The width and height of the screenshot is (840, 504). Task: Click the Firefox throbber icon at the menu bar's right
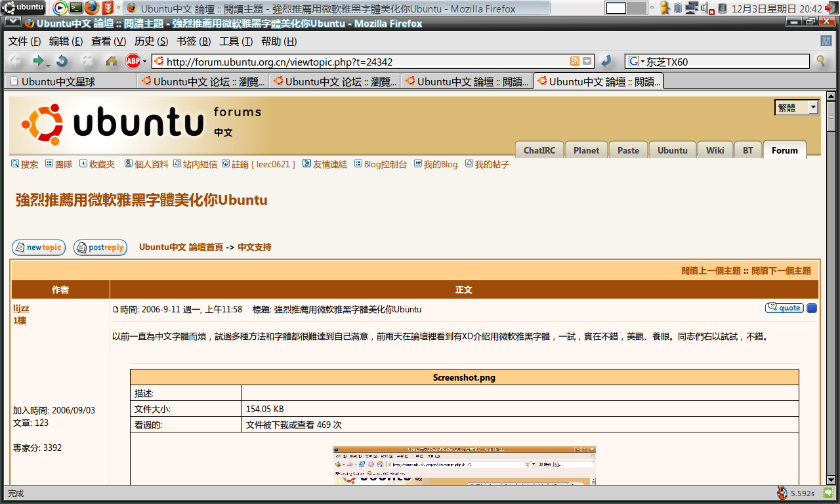(x=826, y=41)
